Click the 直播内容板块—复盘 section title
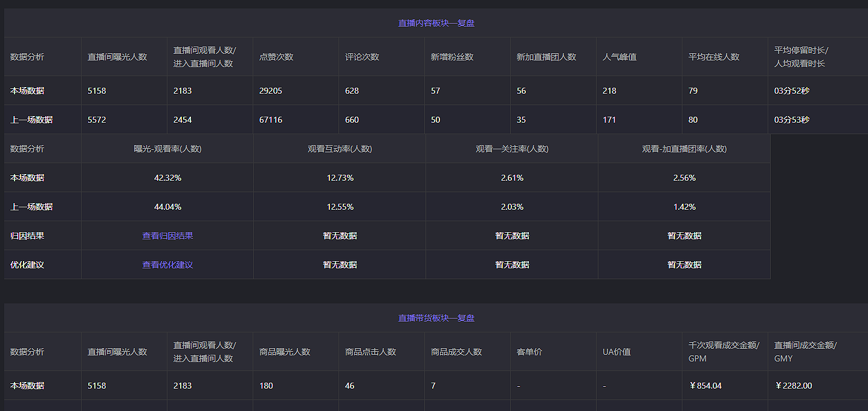Screen dimensions: 868x411 (x=436, y=23)
